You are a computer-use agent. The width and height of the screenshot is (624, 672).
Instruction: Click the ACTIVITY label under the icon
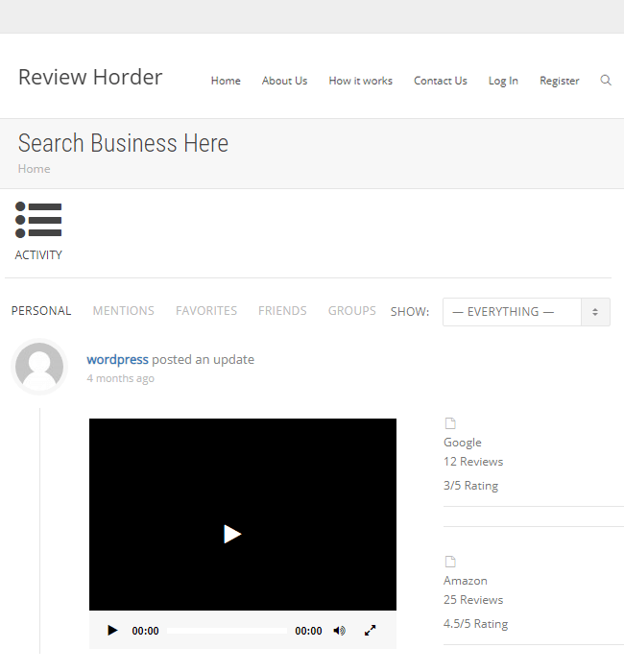tap(38, 255)
